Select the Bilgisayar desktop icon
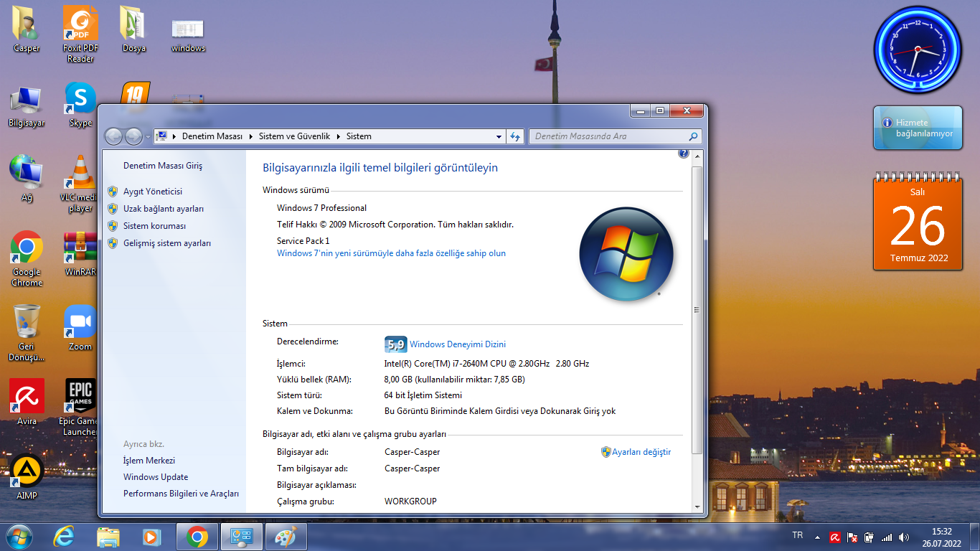Image resolution: width=980 pixels, height=551 pixels. click(x=27, y=106)
